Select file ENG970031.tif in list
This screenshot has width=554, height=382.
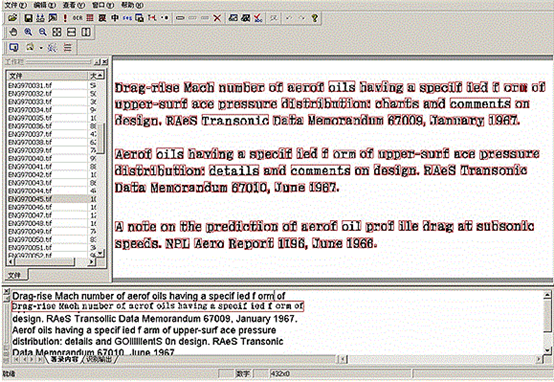point(30,86)
